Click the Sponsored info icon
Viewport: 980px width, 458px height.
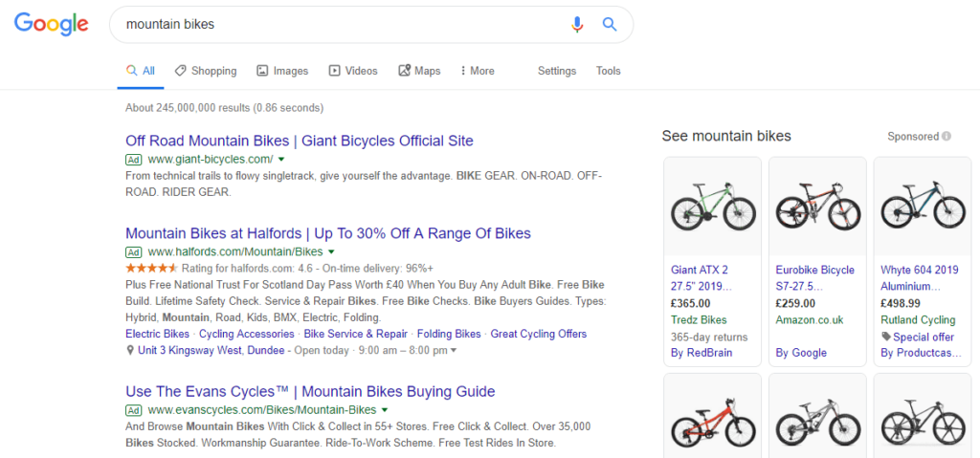[947, 136]
